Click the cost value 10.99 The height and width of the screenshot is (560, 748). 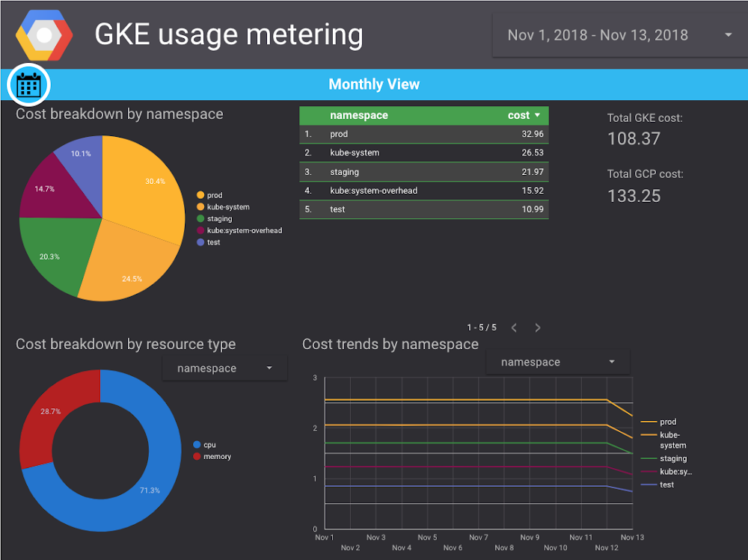pyautogui.click(x=533, y=209)
